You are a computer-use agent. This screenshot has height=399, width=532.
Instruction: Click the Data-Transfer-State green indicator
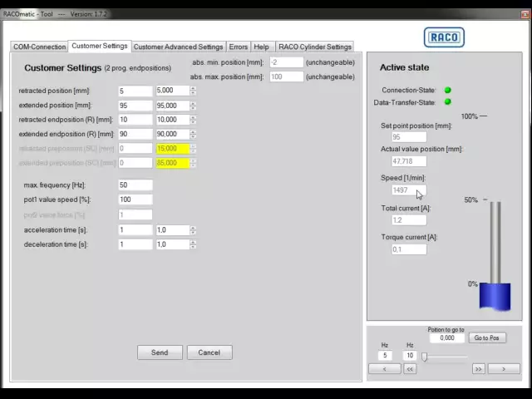click(448, 102)
